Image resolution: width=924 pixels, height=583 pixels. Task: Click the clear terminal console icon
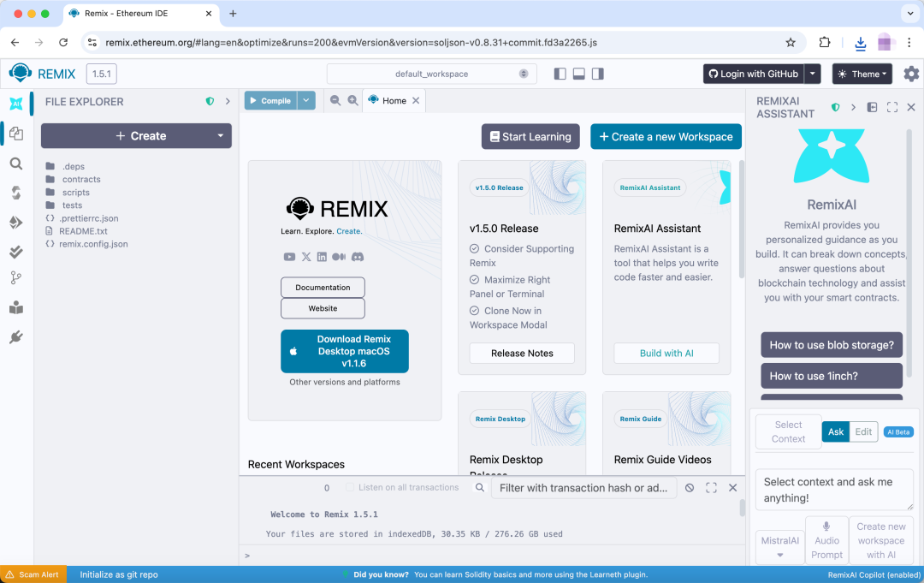coord(690,487)
